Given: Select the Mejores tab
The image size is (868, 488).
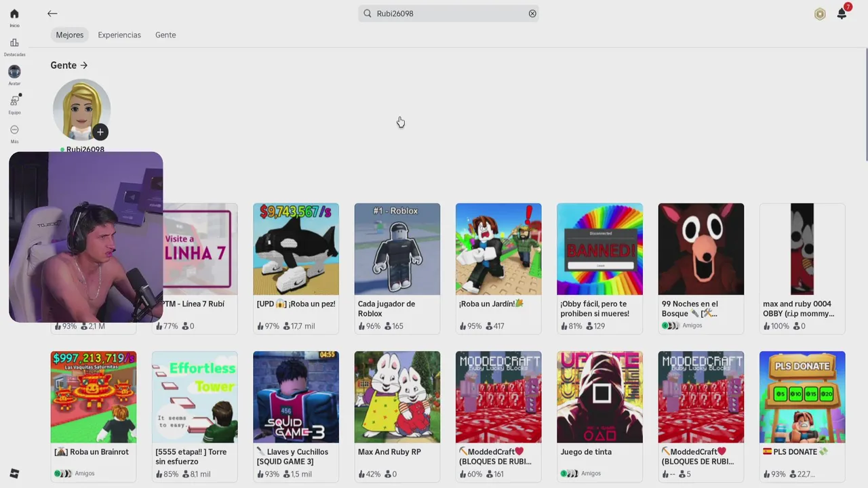Looking at the screenshot, I should 70,35.
